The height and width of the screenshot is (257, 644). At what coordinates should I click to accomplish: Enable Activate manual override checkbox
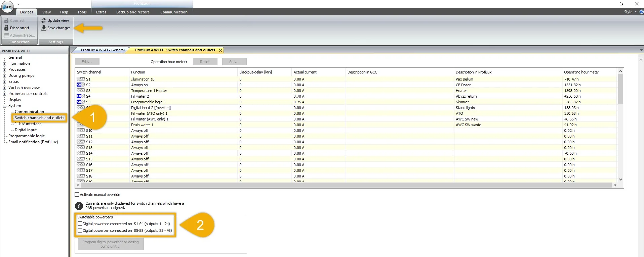pos(77,195)
